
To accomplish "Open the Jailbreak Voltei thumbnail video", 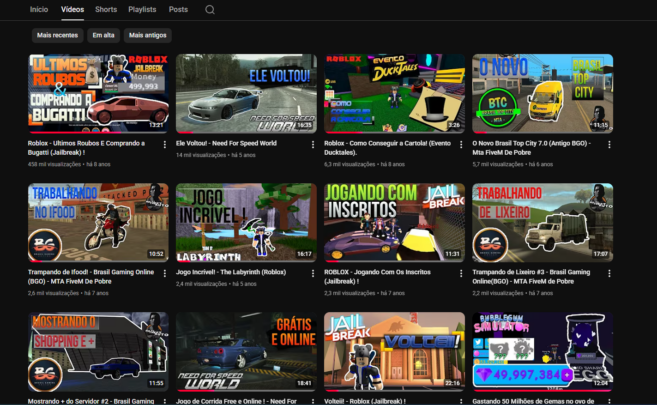I will 394,351.
